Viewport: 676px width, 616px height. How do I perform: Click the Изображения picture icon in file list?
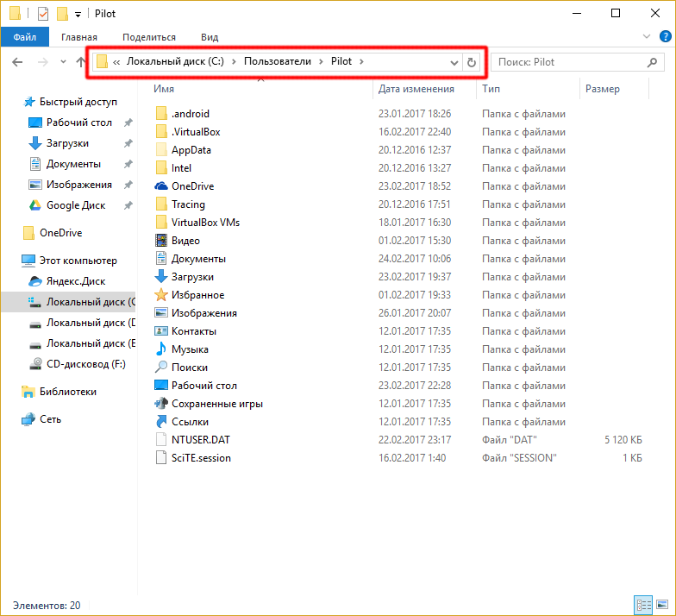(x=160, y=312)
